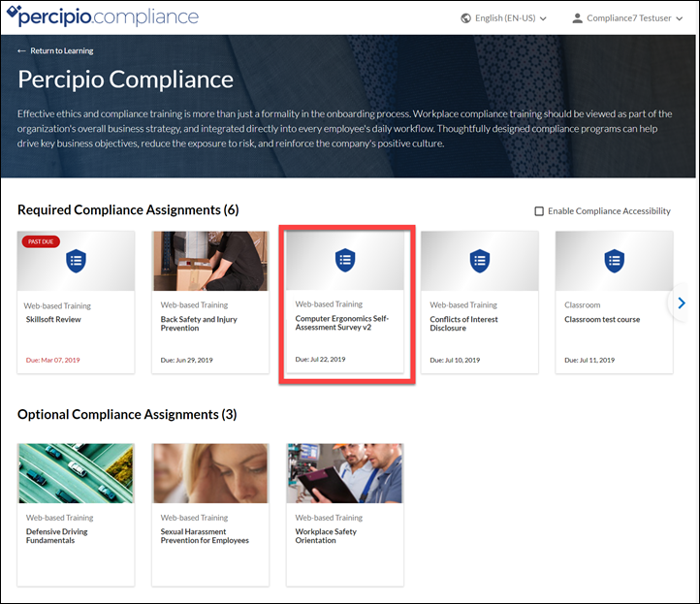Viewport: 700px width, 604px height.
Task: Open Skillsoft Review course title
Action: 53,319
